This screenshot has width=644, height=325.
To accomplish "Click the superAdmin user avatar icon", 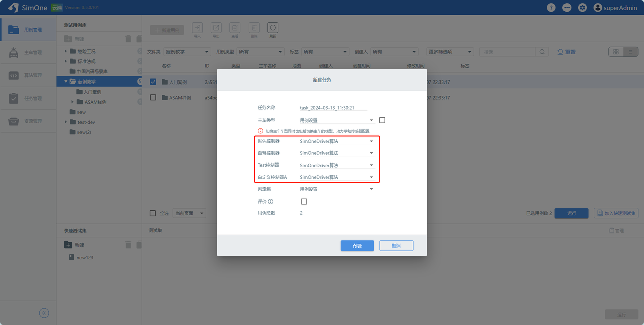I will point(598,8).
